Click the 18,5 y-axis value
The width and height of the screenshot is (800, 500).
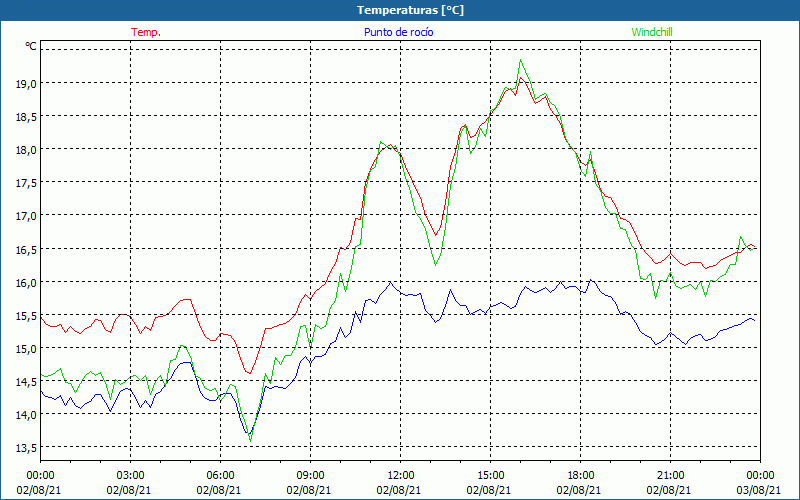26,116
